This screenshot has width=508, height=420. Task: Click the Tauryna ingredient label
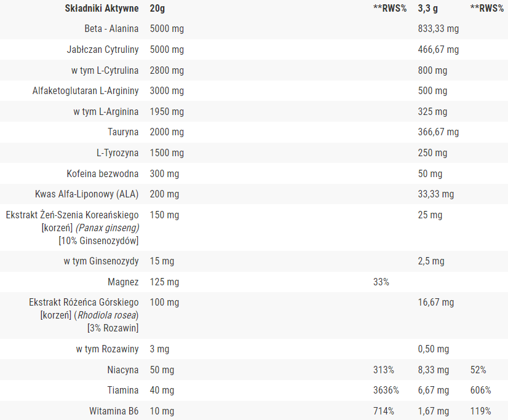123,132
